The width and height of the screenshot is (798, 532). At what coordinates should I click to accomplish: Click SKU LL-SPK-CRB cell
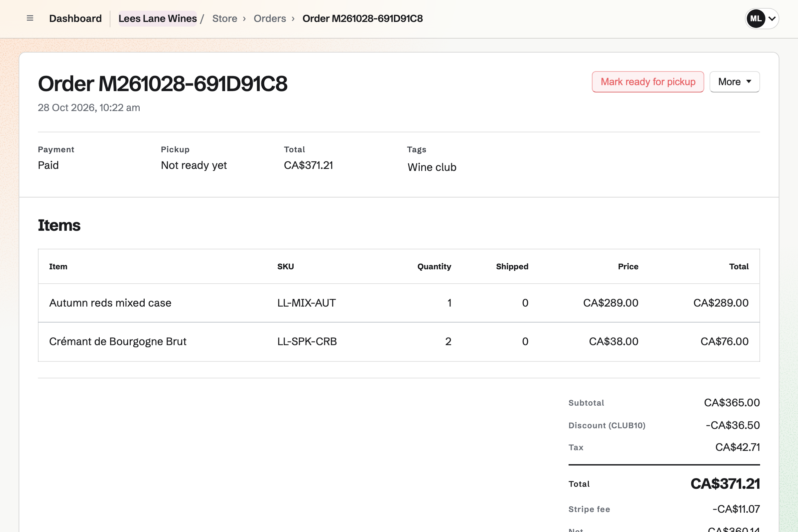[307, 341]
